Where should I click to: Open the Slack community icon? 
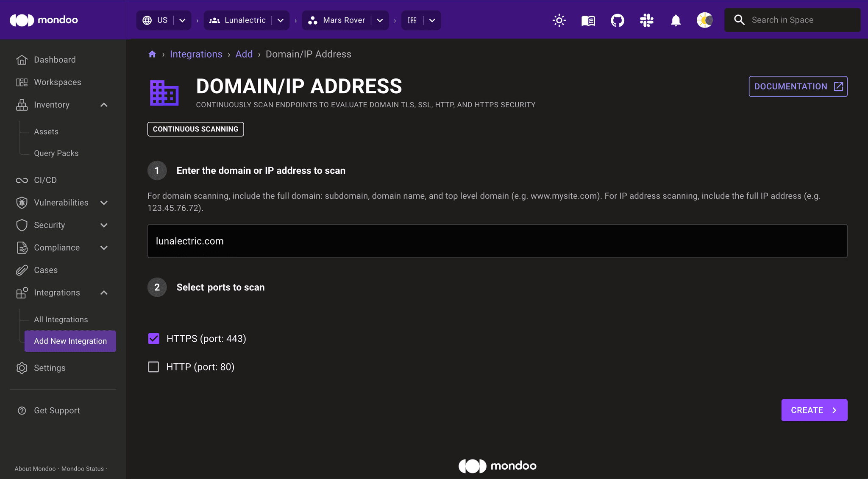646,20
